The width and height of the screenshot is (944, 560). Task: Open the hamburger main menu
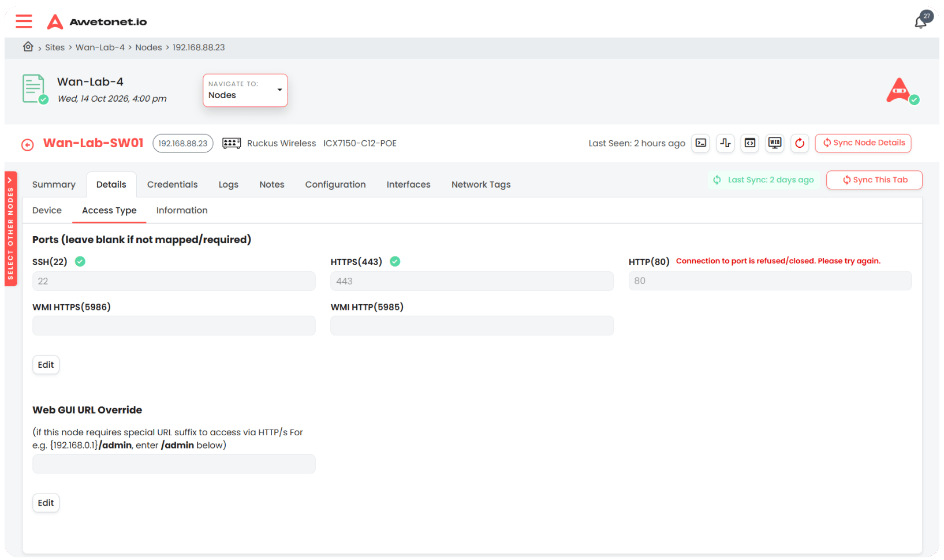tap(24, 21)
